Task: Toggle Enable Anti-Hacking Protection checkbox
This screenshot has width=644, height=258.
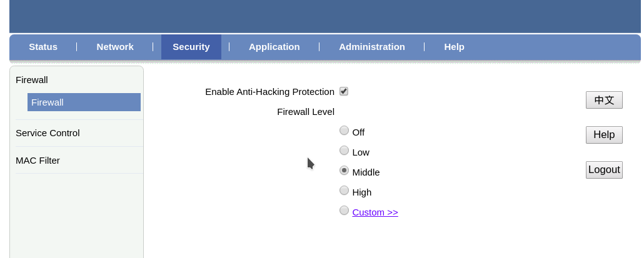Action: tap(344, 91)
